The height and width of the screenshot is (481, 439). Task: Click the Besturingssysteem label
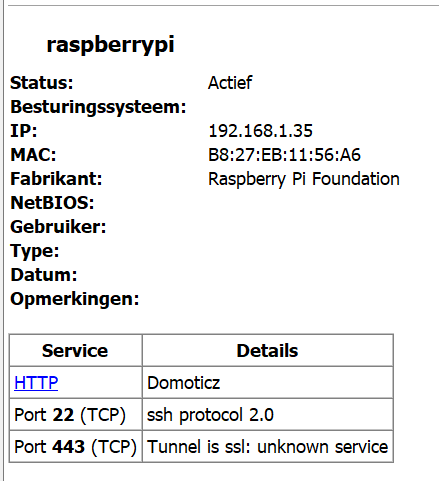tap(98, 107)
